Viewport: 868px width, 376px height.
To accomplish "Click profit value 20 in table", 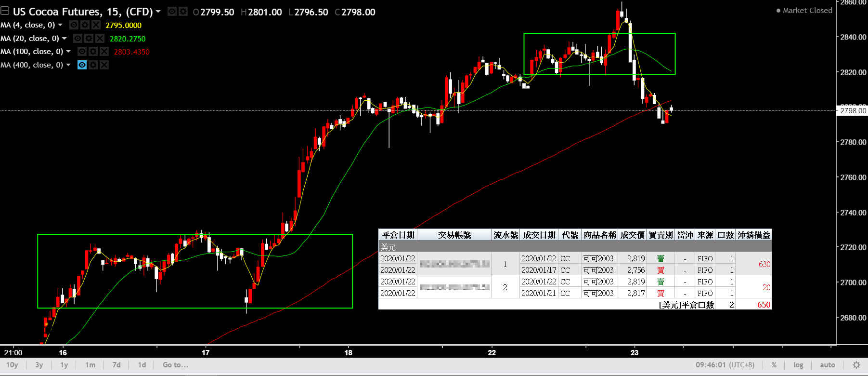I will 766,287.
